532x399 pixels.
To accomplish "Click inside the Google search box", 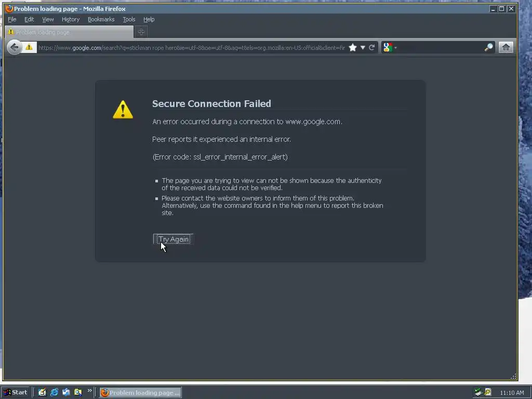I will click(x=441, y=47).
